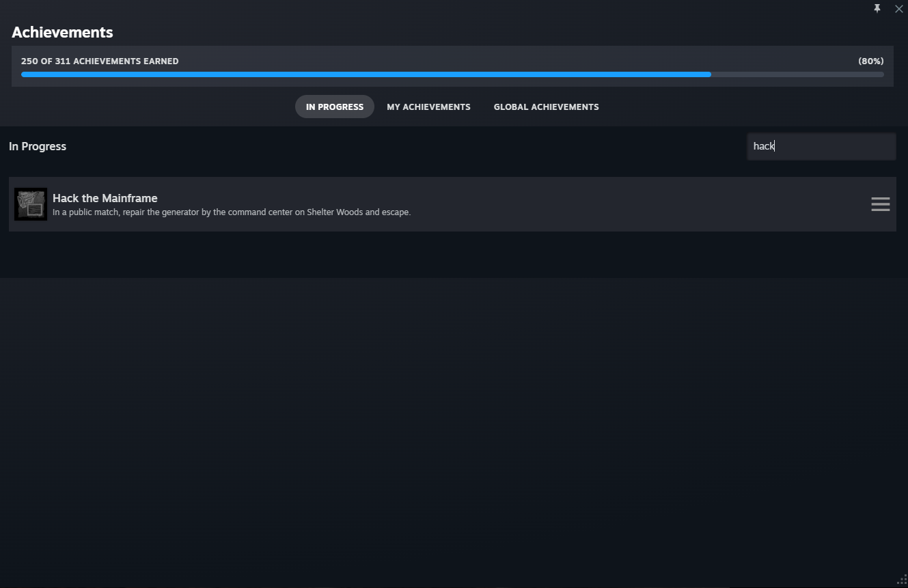Focus the search field containing "hack"

821,146
